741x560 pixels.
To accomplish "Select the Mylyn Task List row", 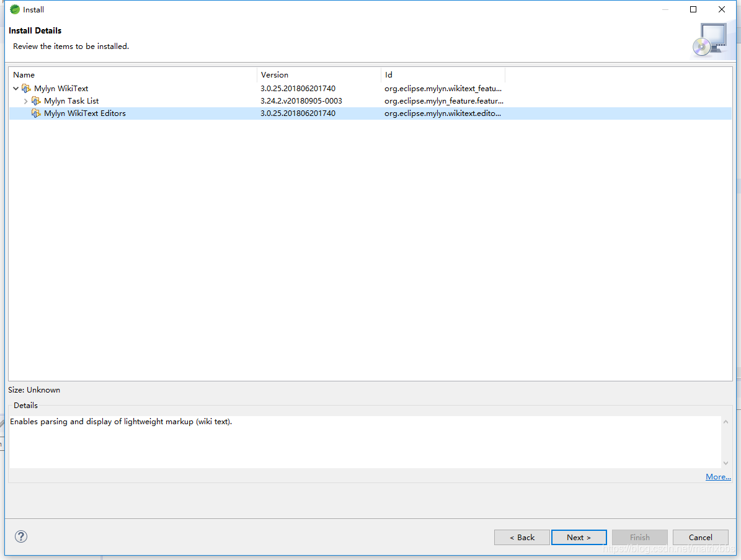I will (x=370, y=100).
